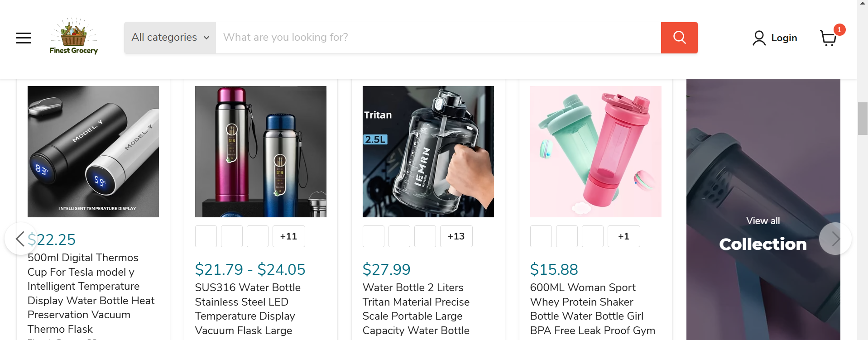Viewport: 868px width, 340px height.
Task: Go to previous products with left arrow
Action: [20, 239]
